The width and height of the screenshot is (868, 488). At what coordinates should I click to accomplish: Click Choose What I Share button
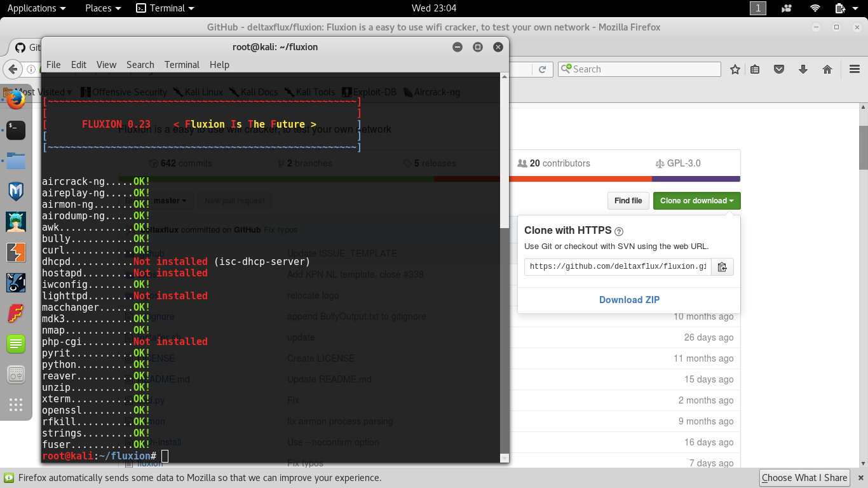(x=804, y=478)
